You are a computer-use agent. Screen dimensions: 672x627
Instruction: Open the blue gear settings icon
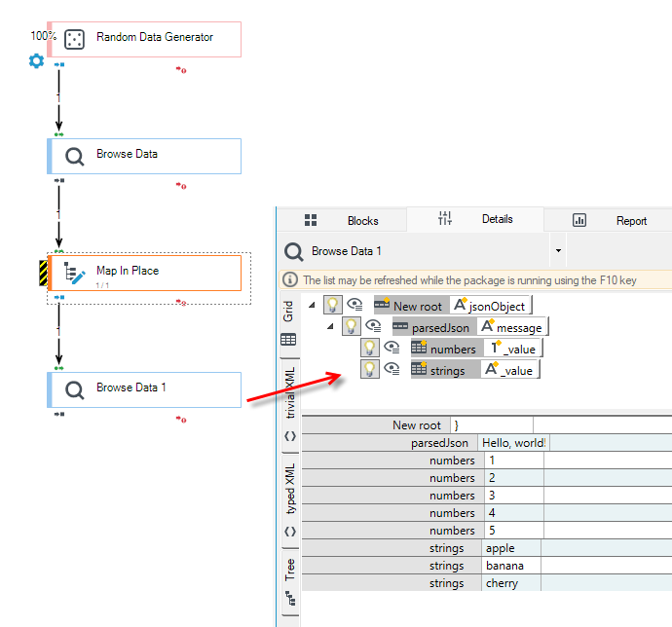click(x=36, y=61)
